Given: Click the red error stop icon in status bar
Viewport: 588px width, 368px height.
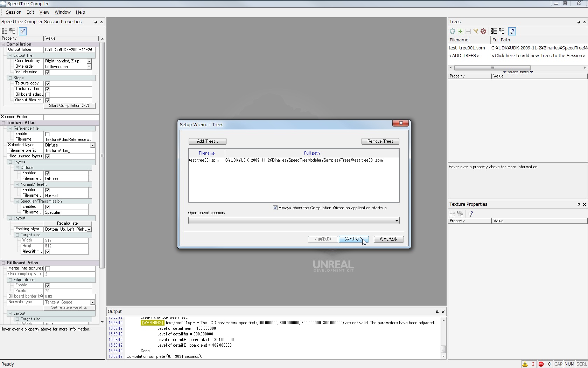Looking at the screenshot, I should [x=541, y=364].
